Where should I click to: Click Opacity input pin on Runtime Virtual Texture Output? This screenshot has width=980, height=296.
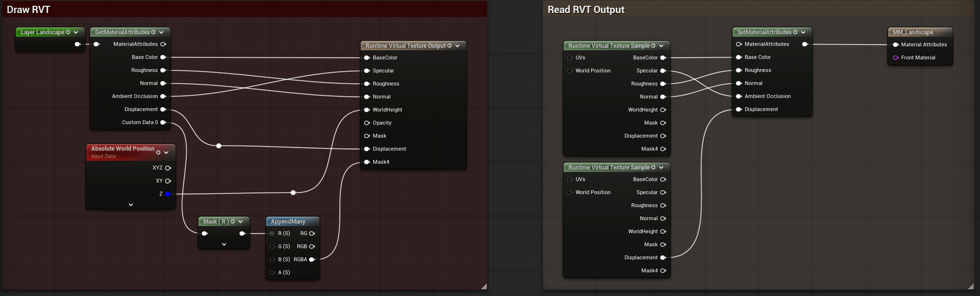[367, 123]
